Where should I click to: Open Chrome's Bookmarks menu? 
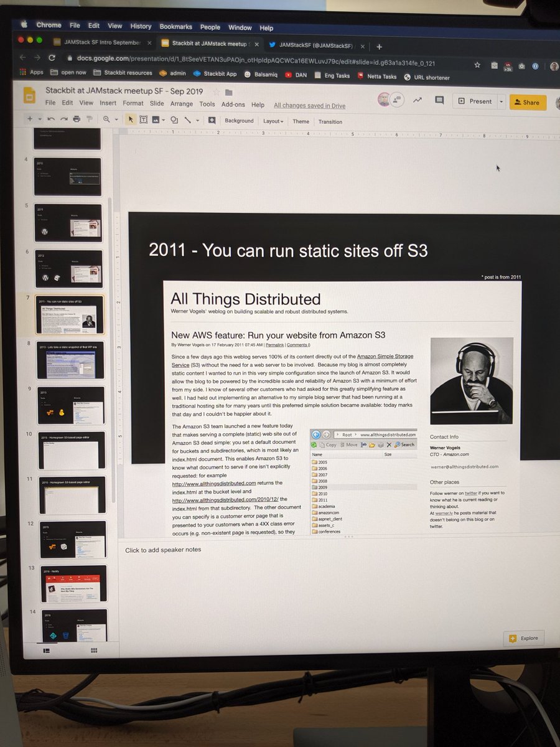click(175, 27)
